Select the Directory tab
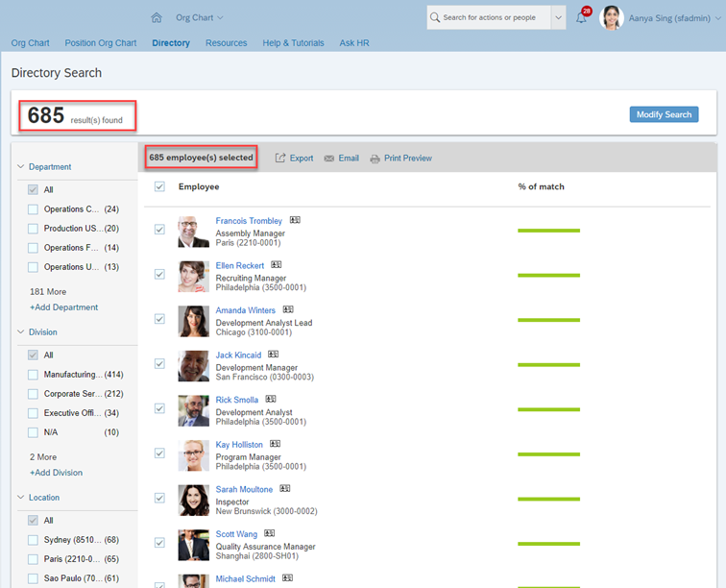Screen dimensions: 726x588 tap(171, 43)
